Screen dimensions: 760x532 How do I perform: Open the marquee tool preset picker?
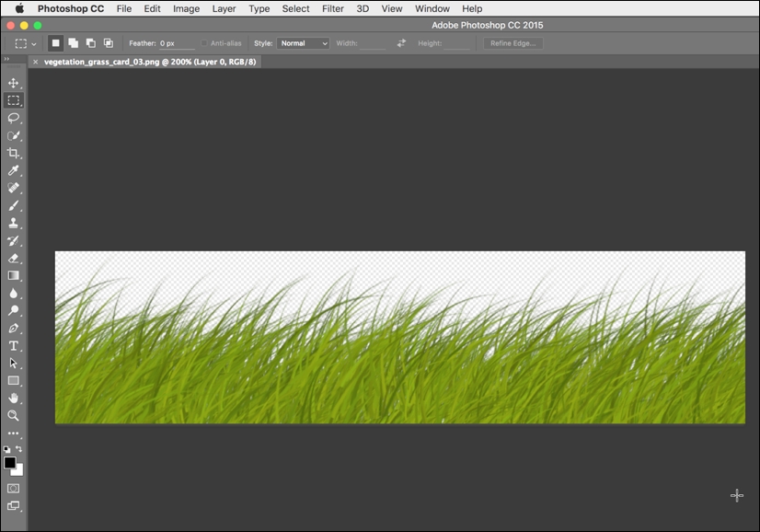26,43
